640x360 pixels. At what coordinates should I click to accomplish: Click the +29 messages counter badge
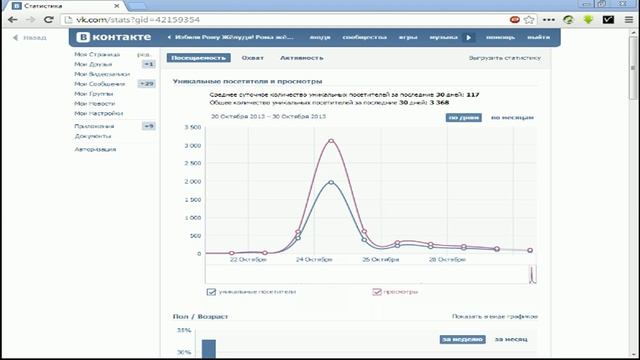[147, 84]
